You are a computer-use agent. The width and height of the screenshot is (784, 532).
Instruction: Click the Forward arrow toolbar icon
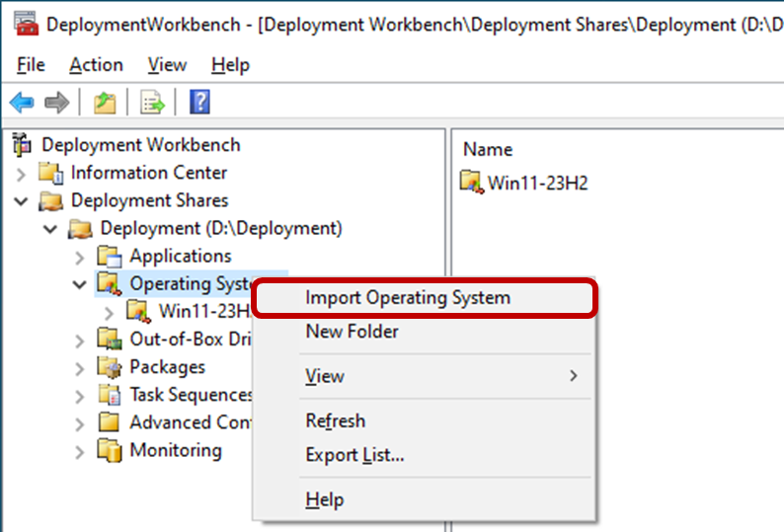[x=56, y=103]
